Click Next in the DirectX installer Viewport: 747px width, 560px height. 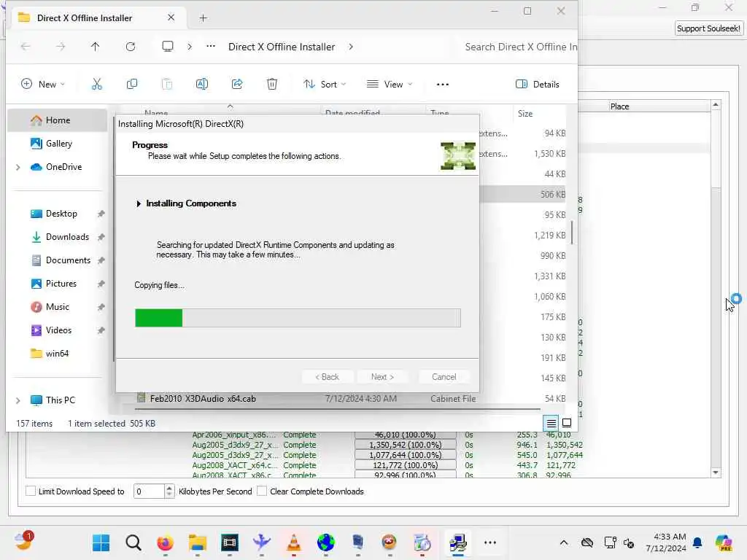pos(382,377)
